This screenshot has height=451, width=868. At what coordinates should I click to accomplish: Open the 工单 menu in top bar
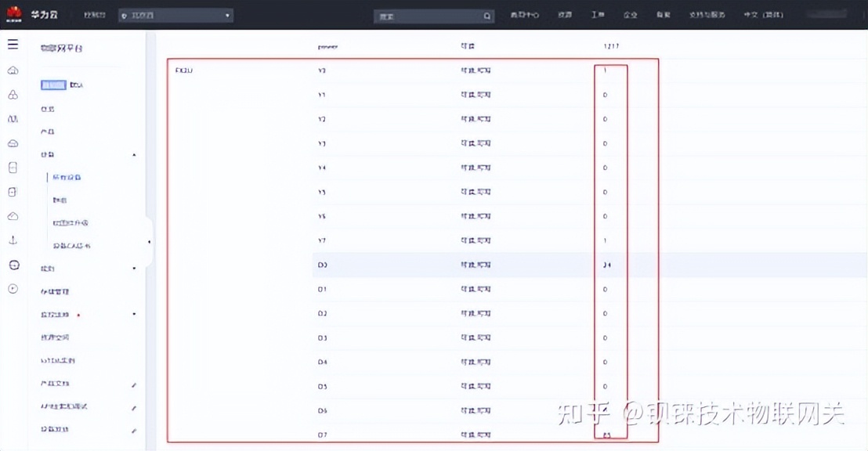pyautogui.click(x=598, y=14)
